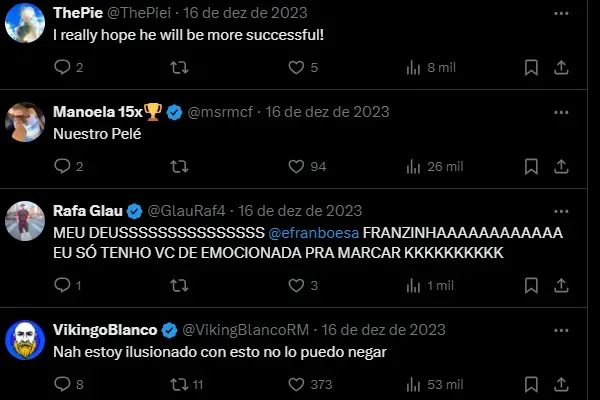Reply to VikingoBlanco's tweet
This screenshot has height=400, width=600.
coord(62,384)
